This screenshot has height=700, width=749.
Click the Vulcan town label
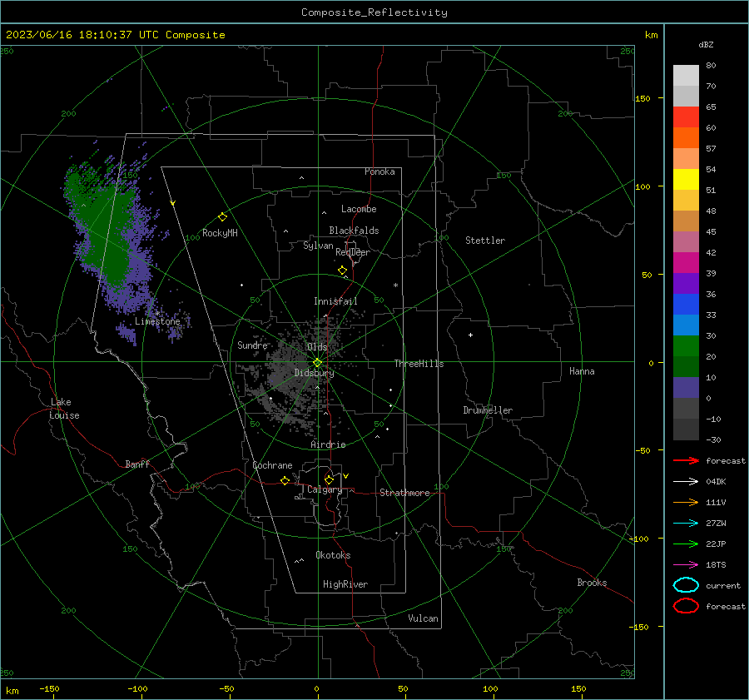point(424,618)
